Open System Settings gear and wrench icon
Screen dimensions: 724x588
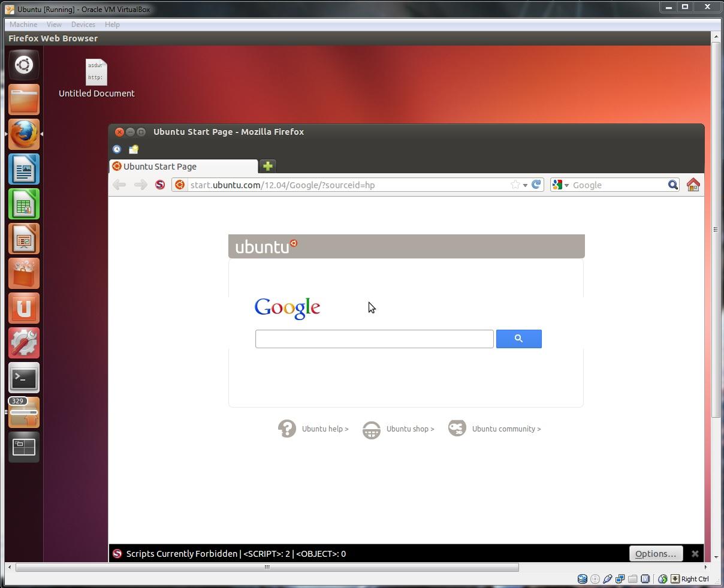[x=24, y=343]
